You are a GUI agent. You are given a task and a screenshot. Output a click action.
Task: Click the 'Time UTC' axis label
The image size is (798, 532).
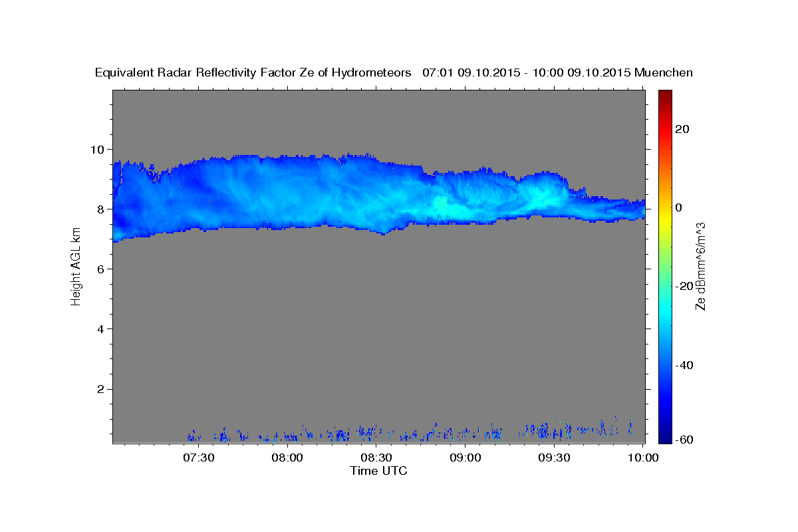(378, 471)
